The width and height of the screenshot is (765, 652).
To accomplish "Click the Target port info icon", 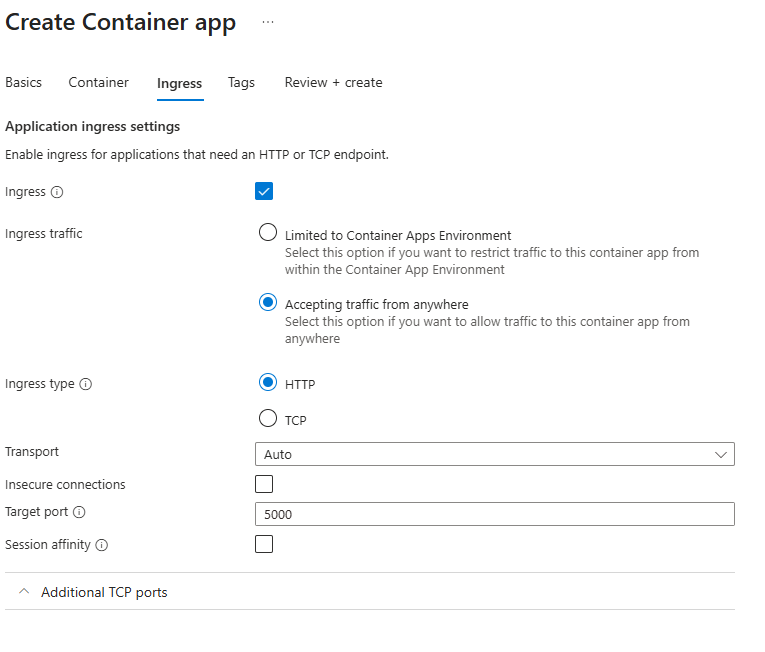I will [80, 513].
